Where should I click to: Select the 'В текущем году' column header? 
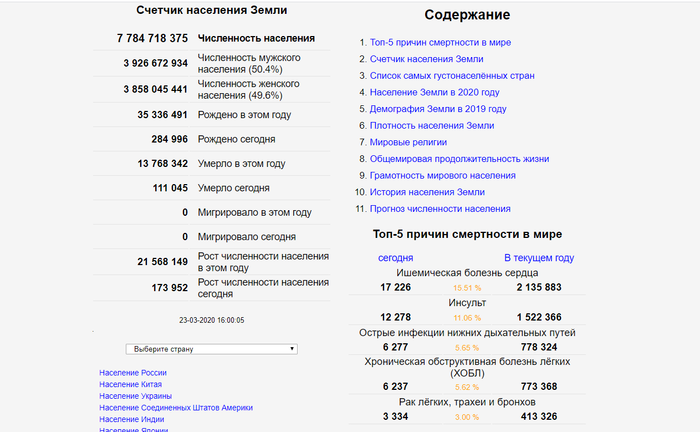[539, 258]
